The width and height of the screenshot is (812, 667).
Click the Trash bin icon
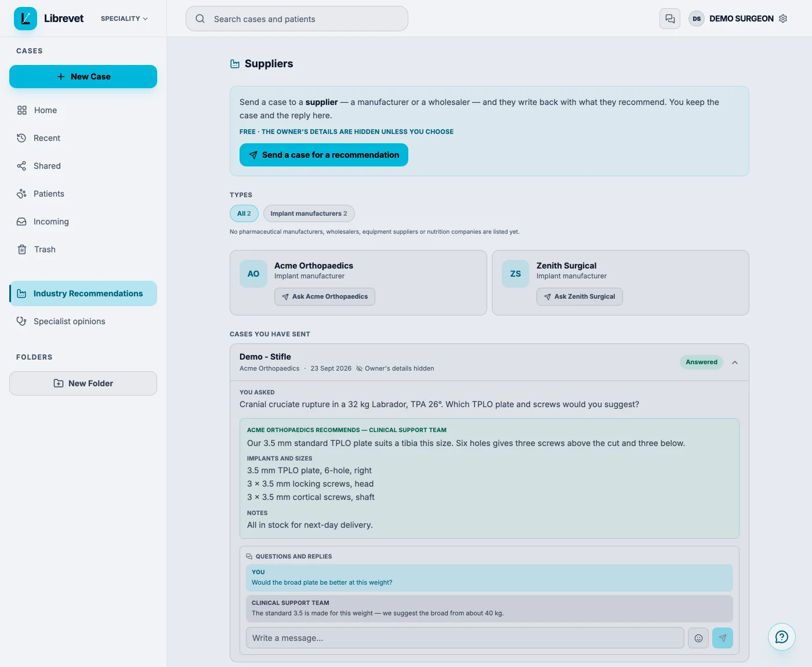coord(22,249)
